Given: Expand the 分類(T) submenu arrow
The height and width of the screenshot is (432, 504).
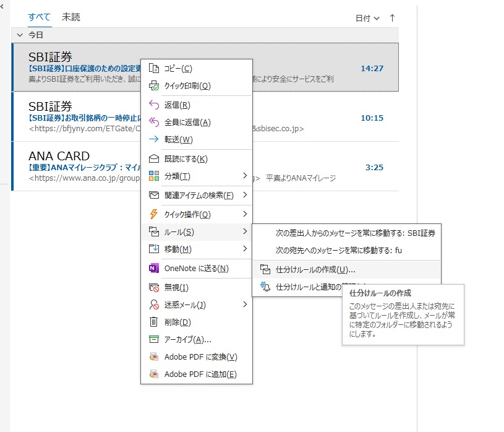Looking at the screenshot, I should [x=246, y=175].
